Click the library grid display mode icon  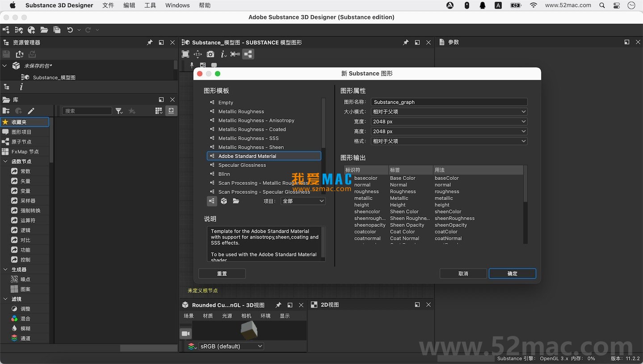159,111
